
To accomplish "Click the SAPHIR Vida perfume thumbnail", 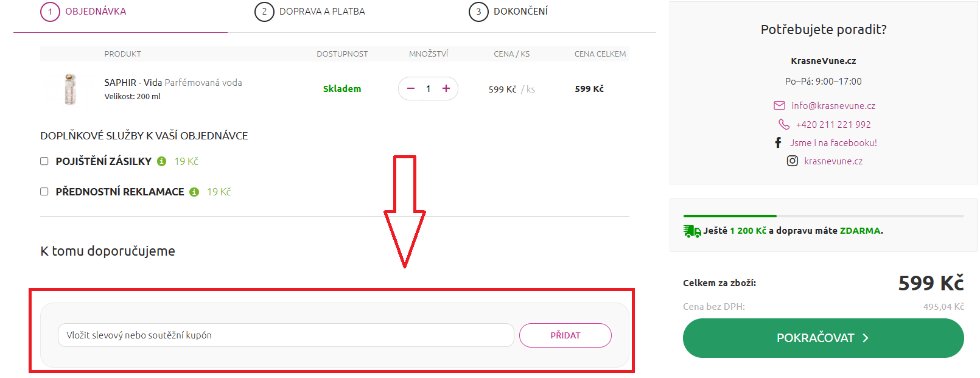I will (71, 89).
